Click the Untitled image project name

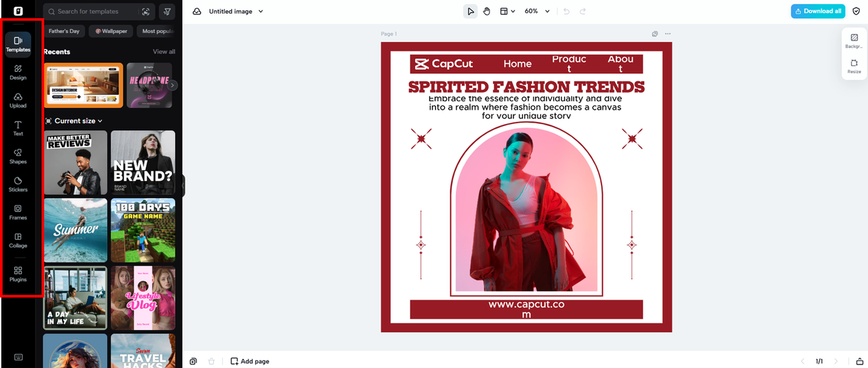[229, 12]
